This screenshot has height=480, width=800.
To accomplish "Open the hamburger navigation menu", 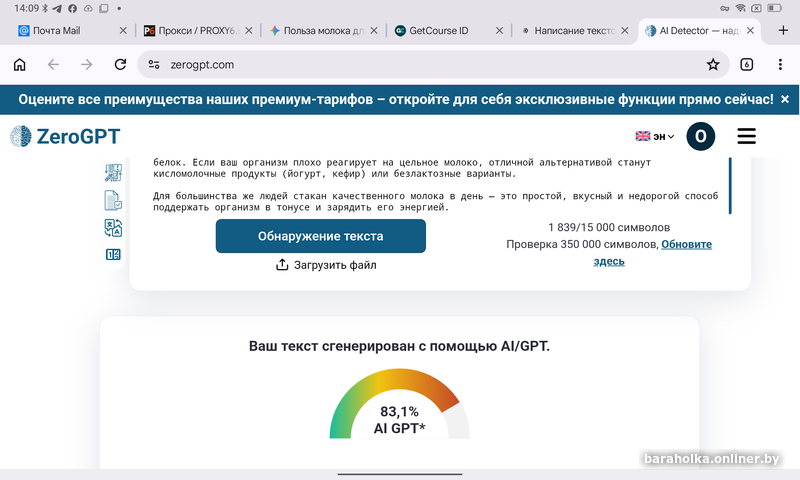I will click(746, 136).
